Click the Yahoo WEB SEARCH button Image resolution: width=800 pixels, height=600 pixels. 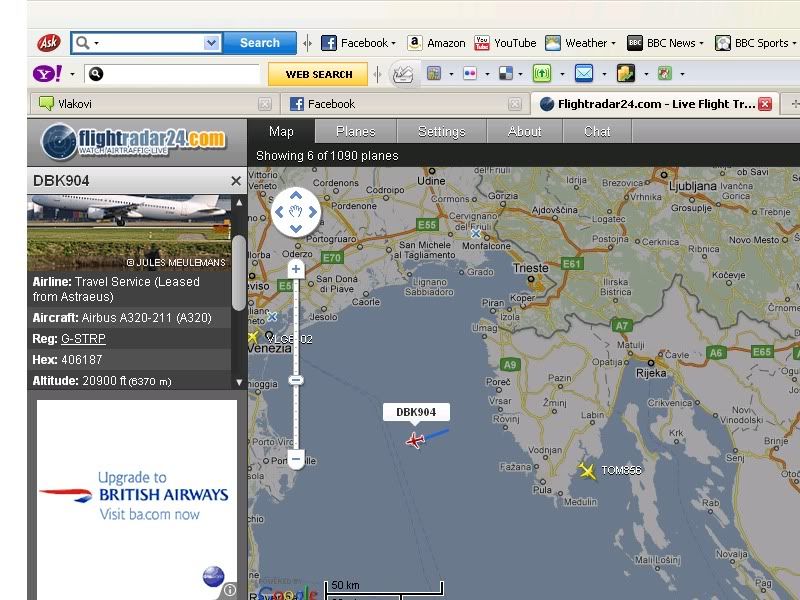(x=318, y=74)
